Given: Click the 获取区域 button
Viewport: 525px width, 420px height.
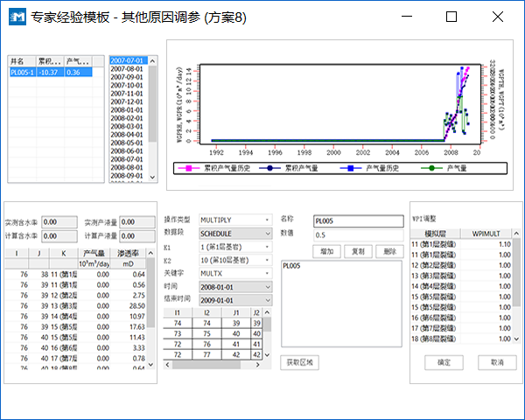Looking at the screenshot, I should pyautogui.click(x=300, y=361).
